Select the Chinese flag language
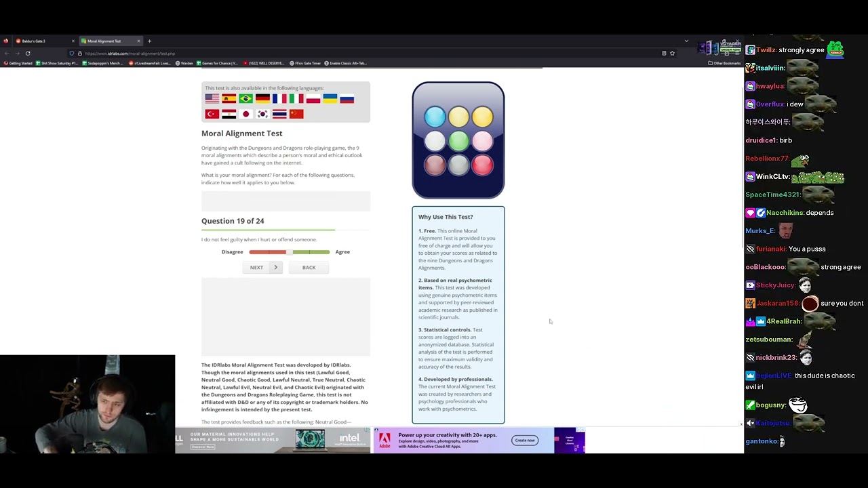This screenshot has width=868, height=488. (x=296, y=114)
